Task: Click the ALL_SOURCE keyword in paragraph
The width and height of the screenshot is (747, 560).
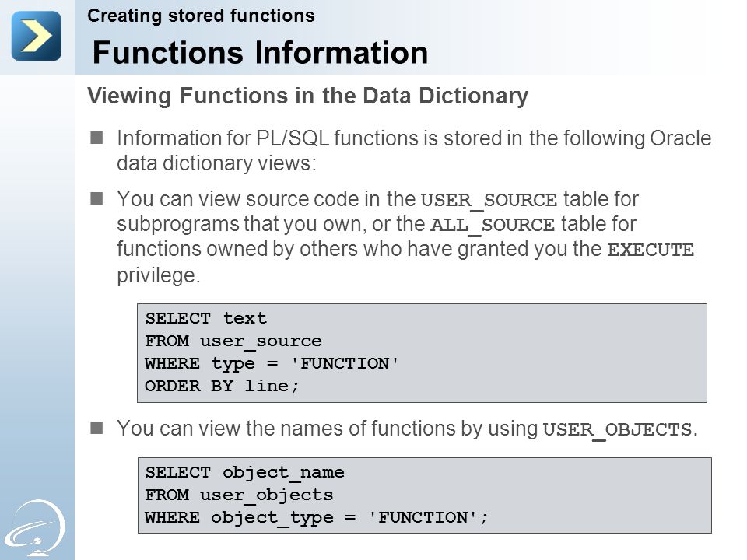Action: click(493, 225)
